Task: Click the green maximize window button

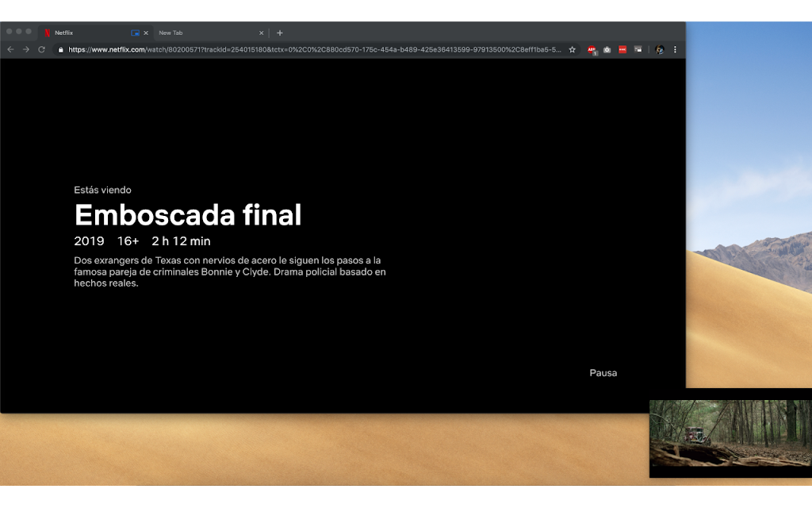Action: [29, 32]
